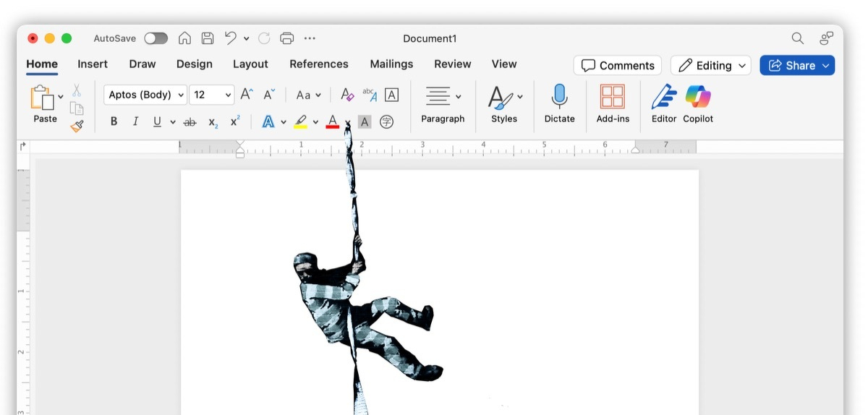Expand the Paste options arrow
The width and height of the screenshot is (868, 415).
tap(61, 96)
